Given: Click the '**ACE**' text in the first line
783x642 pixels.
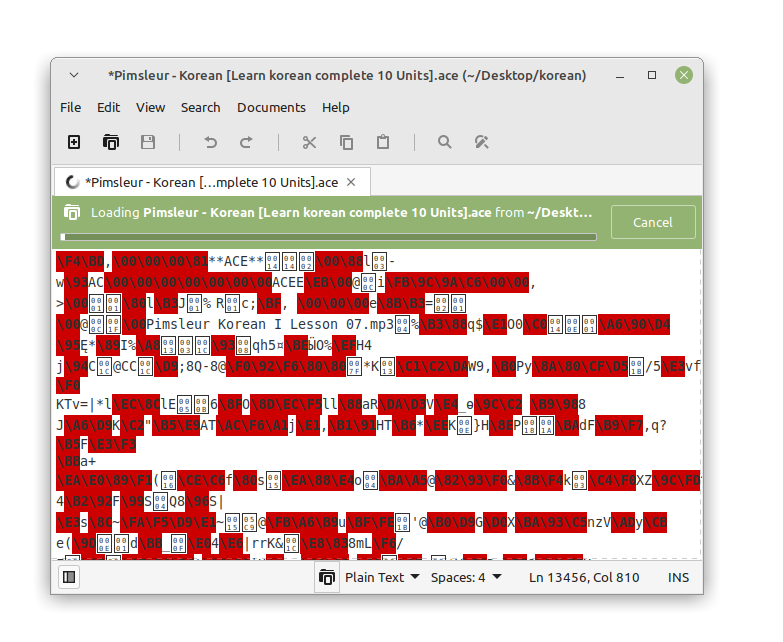Looking at the screenshot, I should click(x=235, y=262).
